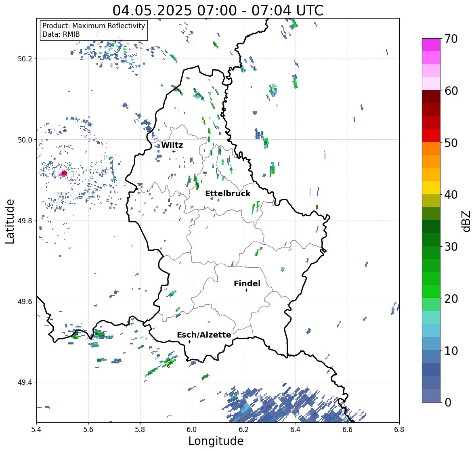Click the Esch/Alzette station label
The height and width of the screenshot is (451, 476).
click(204, 335)
